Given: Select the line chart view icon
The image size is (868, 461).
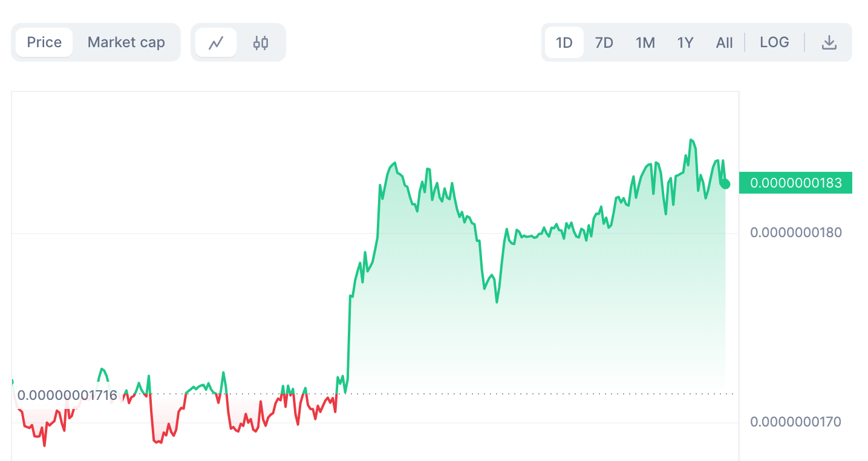Looking at the screenshot, I should [216, 42].
